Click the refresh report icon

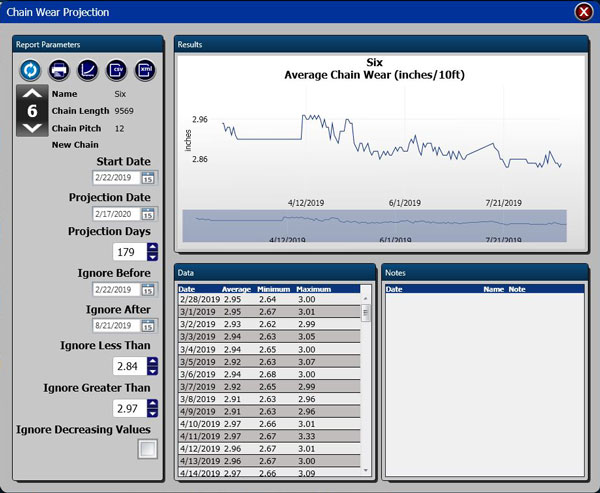(x=30, y=70)
